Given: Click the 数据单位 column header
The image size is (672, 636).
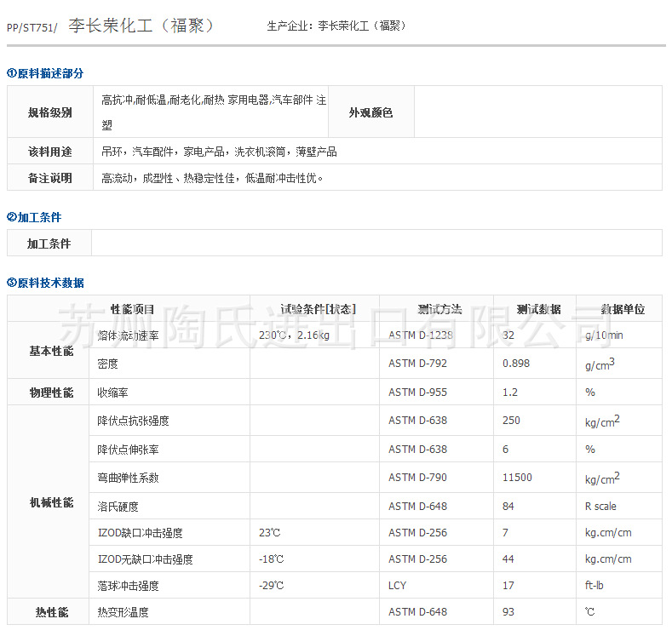Looking at the screenshot, I should 623,309.
